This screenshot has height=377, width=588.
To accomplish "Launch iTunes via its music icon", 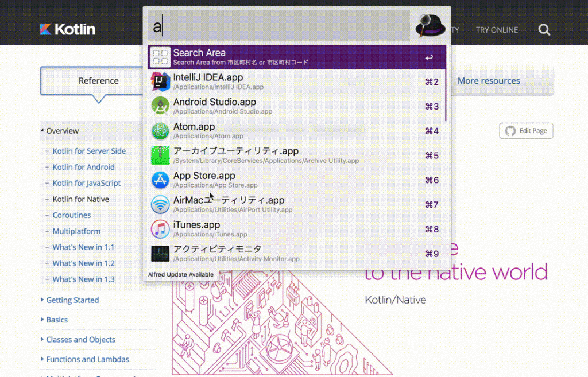I will click(x=160, y=230).
